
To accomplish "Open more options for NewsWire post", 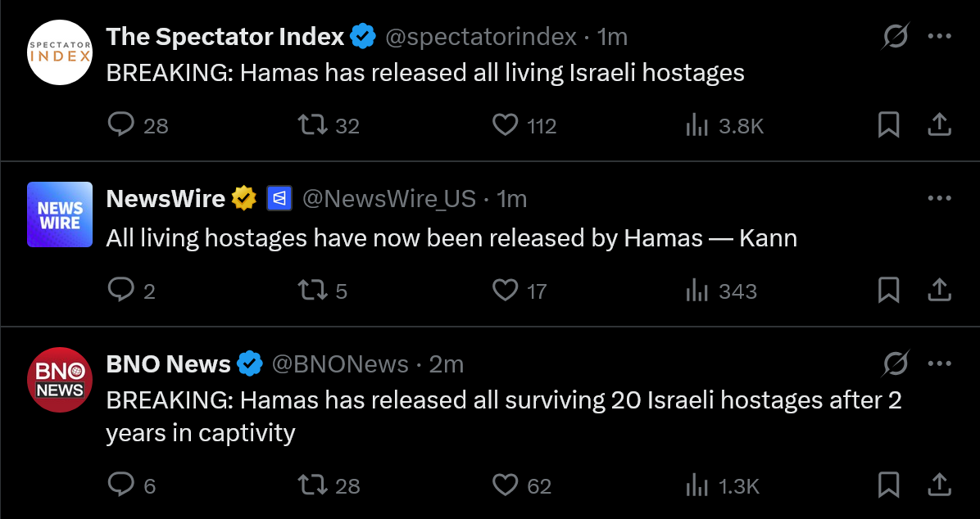I will 939,199.
